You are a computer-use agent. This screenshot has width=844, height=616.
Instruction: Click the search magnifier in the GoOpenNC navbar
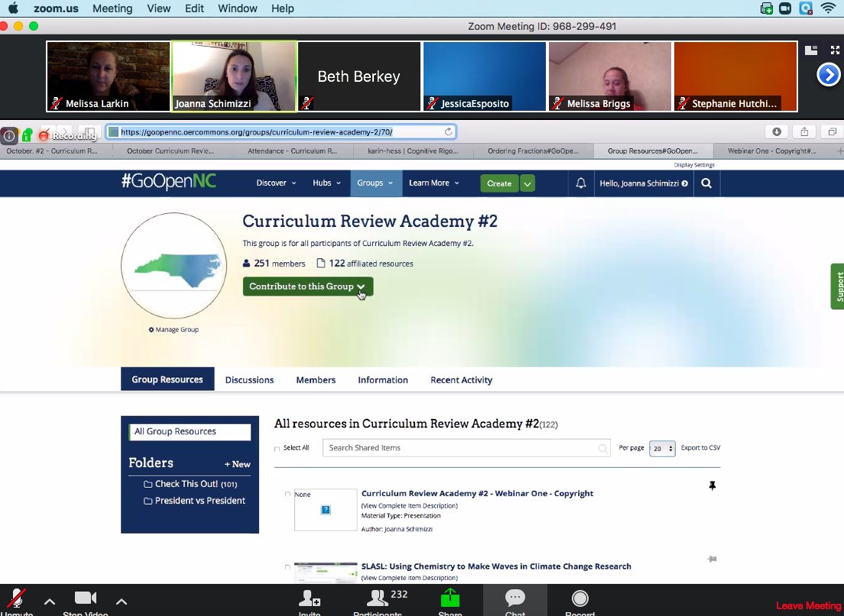(706, 183)
